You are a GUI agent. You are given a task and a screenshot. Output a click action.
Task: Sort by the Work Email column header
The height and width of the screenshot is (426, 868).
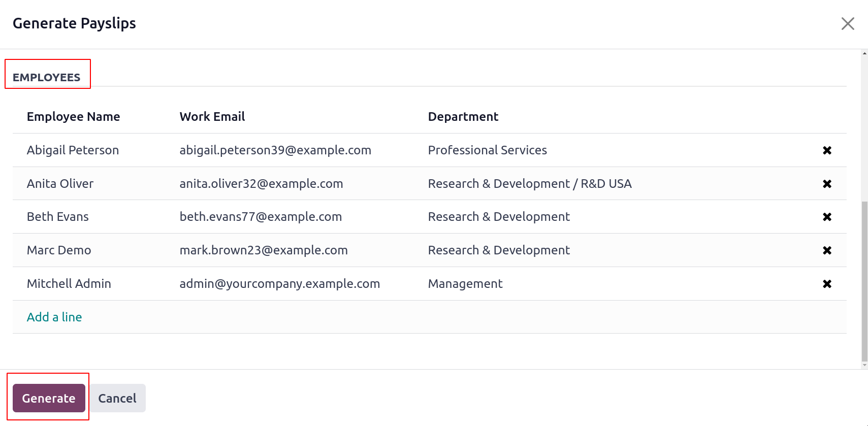tap(212, 117)
